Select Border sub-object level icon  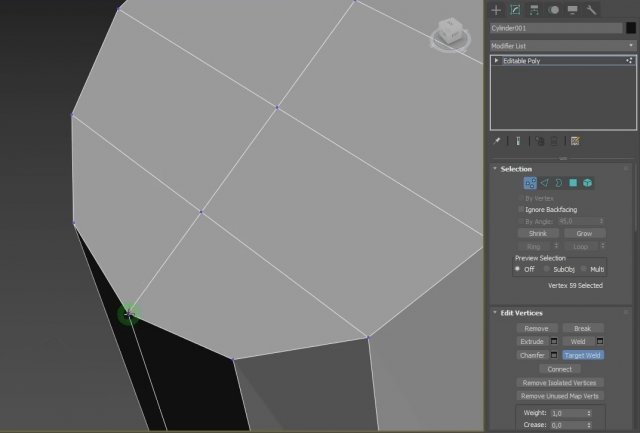[x=559, y=183]
